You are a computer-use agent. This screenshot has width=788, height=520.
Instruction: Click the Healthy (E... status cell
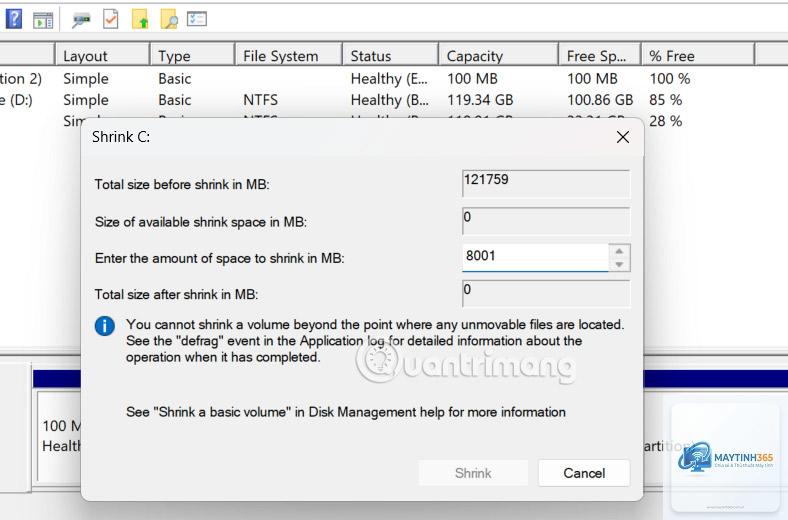click(389, 78)
